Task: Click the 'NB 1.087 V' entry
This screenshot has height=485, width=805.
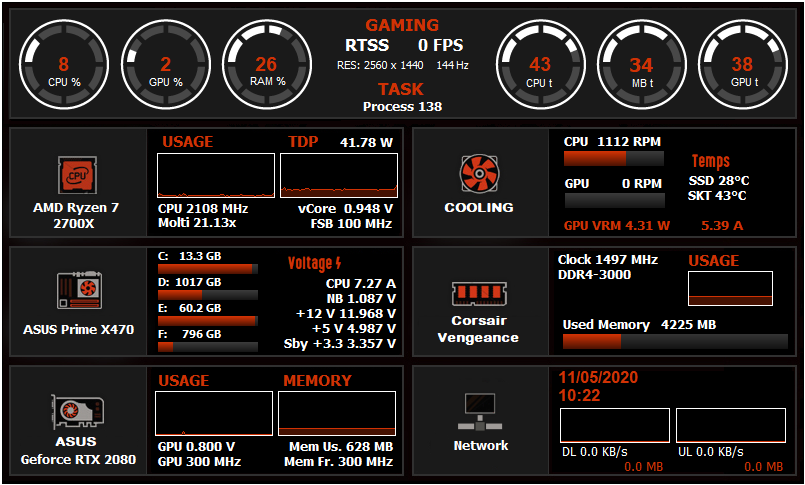Action: 361,299
